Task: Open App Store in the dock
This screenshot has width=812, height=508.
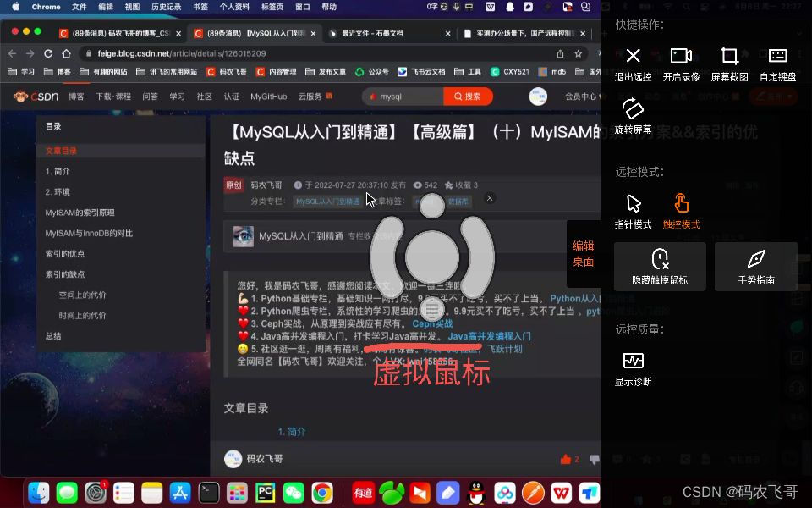Action: 180,493
